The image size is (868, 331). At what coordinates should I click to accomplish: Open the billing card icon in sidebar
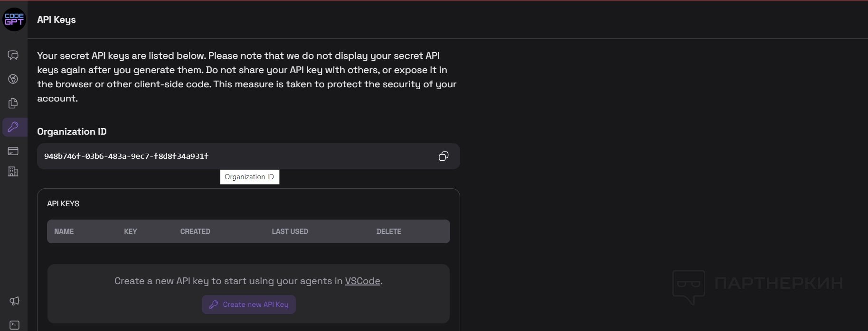13,151
